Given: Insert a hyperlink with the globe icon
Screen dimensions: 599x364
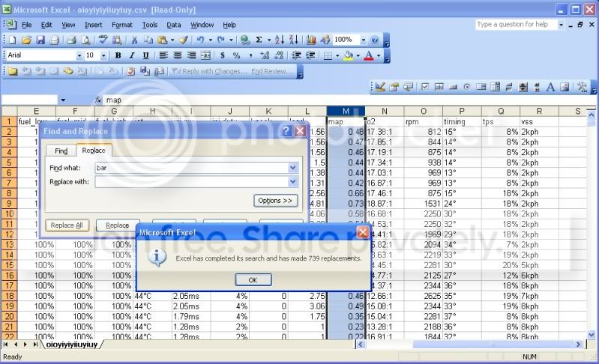Looking at the screenshot, I should [245, 40].
